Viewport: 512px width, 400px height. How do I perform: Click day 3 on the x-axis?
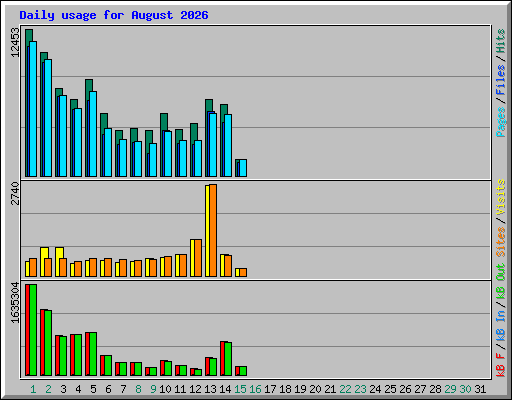[x=63, y=389]
